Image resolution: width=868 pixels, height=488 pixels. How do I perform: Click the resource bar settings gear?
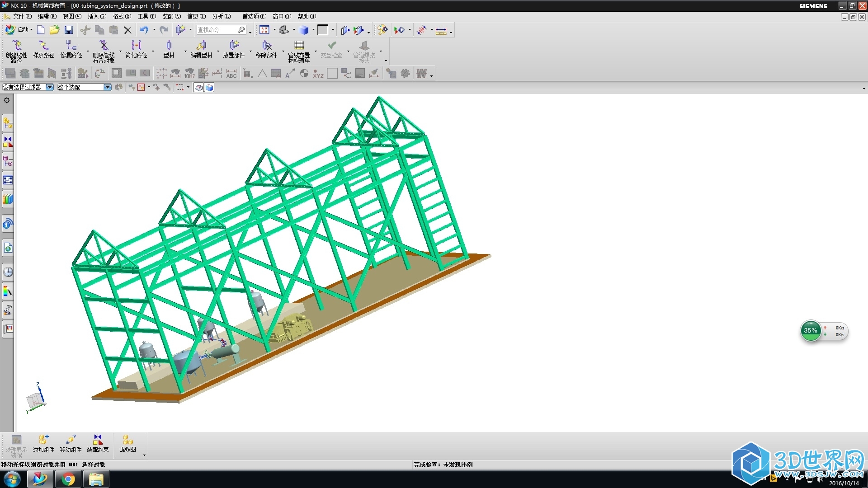pyautogui.click(x=7, y=100)
